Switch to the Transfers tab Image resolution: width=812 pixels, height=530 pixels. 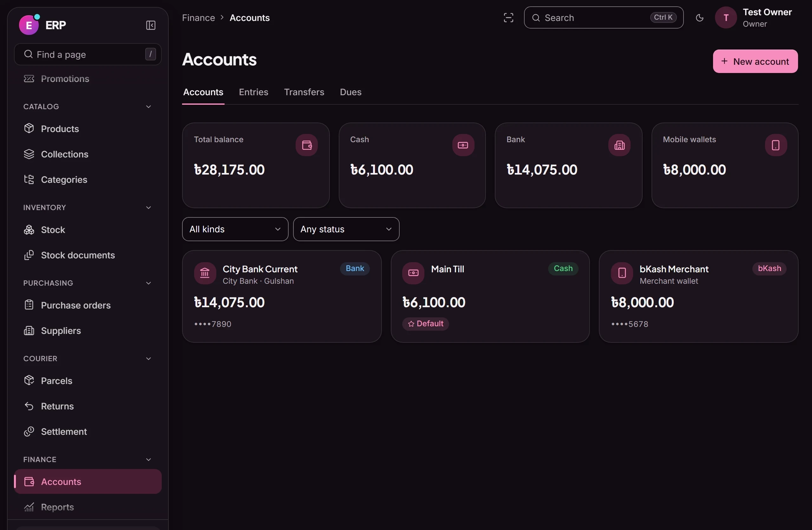point(304,92)
